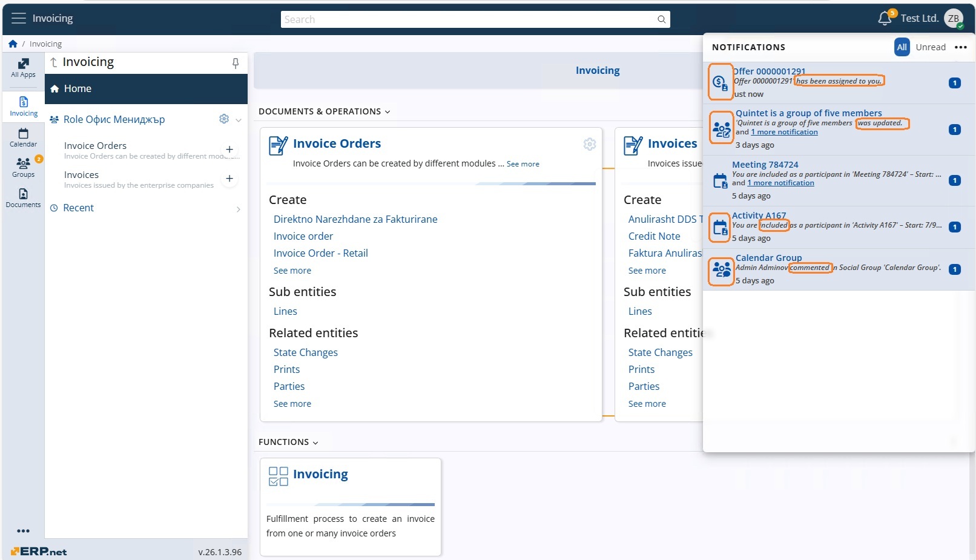Click the up arrow beside Invoicing title

click(54, 62)
